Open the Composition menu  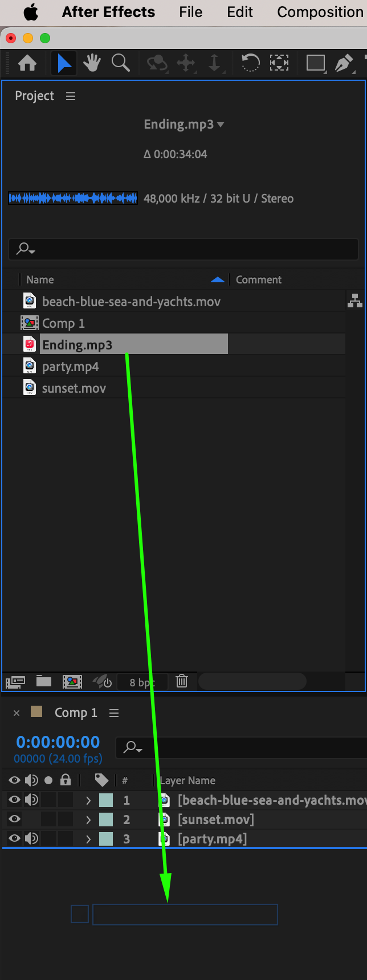(x=320, y=12)
